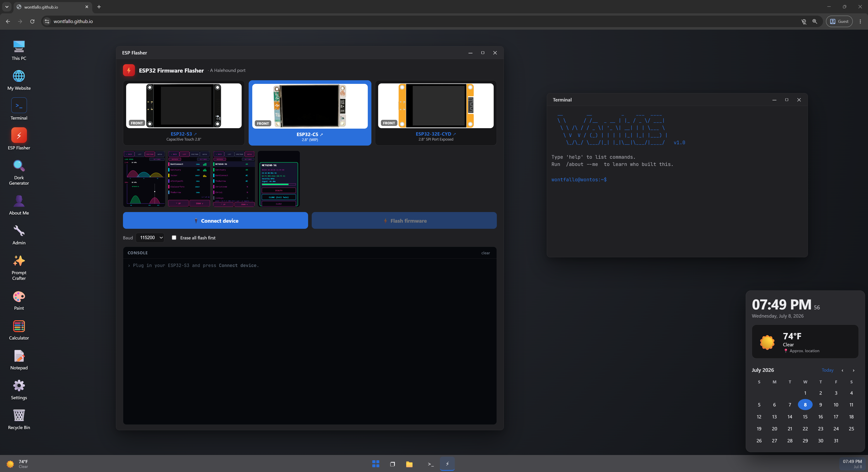Select the ESP32-32E-CYD board card
The height and width of the screenshot is (472, 868).
436,113
